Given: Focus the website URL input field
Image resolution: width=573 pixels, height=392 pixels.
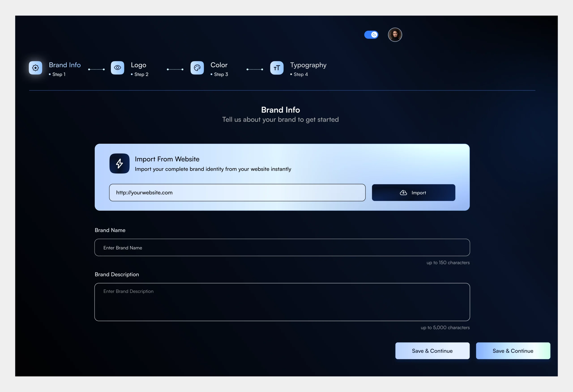Looking at the screenshot, I should tap(237, 193).
